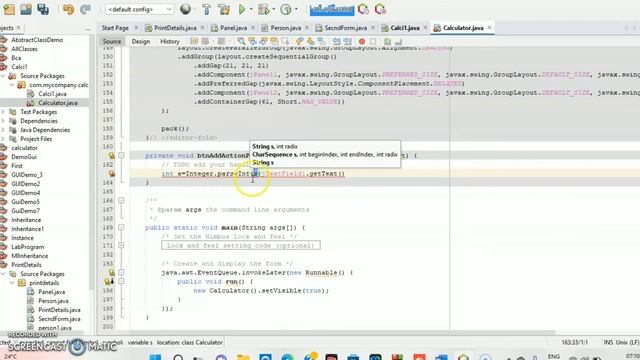Run the project with green play icon
This screenshot has height=360, width=640.
(x=242, y=9)
